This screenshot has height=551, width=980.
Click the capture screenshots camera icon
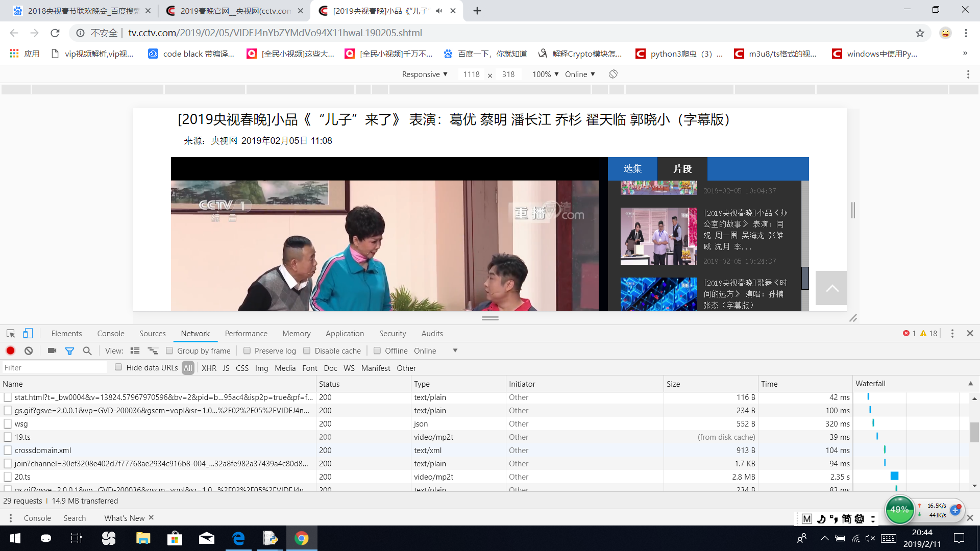[52, 351]
